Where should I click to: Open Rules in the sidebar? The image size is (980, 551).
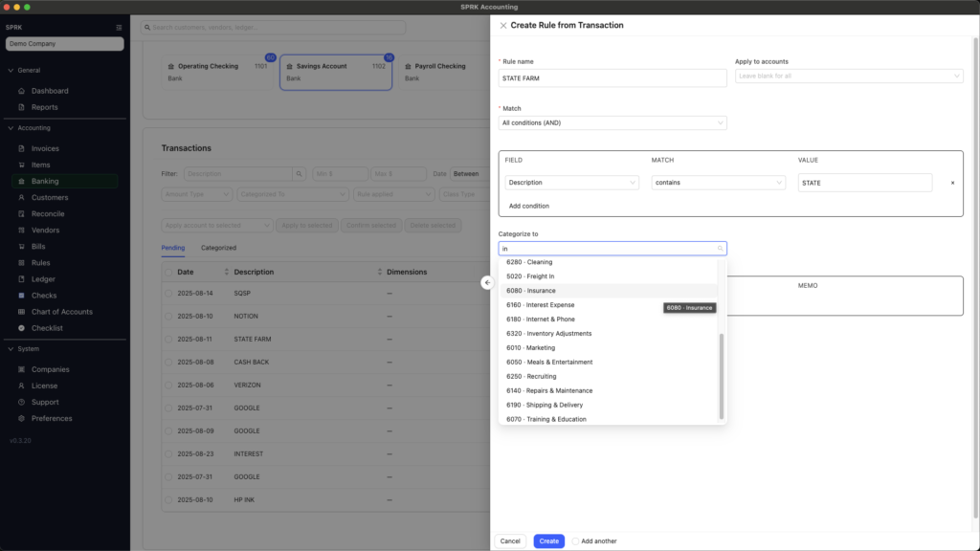tap(40, 263)
